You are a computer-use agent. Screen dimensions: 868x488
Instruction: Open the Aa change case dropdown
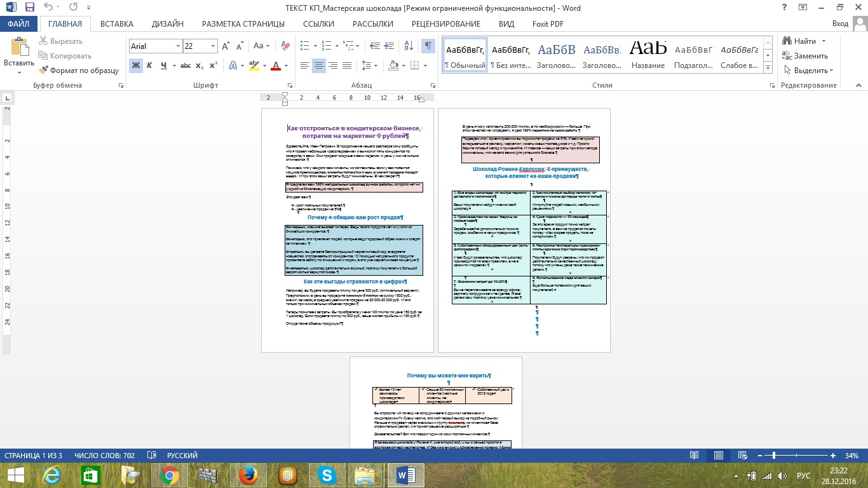tap(261, 46)
